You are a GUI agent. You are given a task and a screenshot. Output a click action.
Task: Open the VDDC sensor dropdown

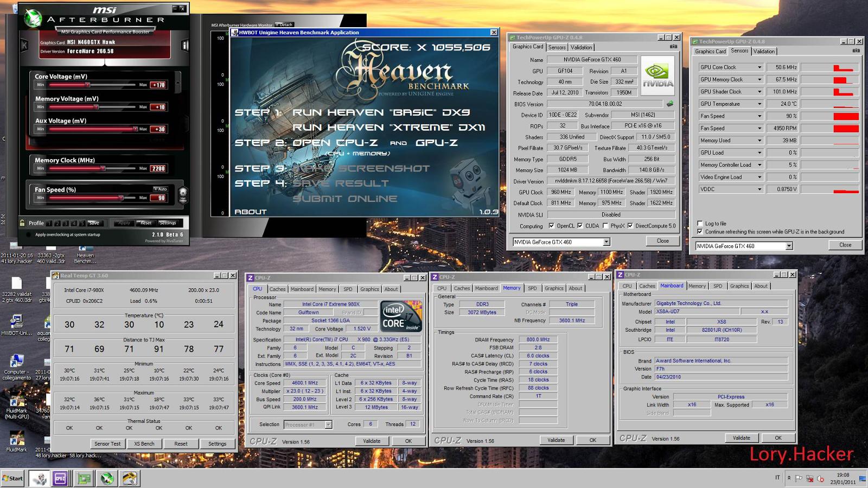click(x=759, y=189)
